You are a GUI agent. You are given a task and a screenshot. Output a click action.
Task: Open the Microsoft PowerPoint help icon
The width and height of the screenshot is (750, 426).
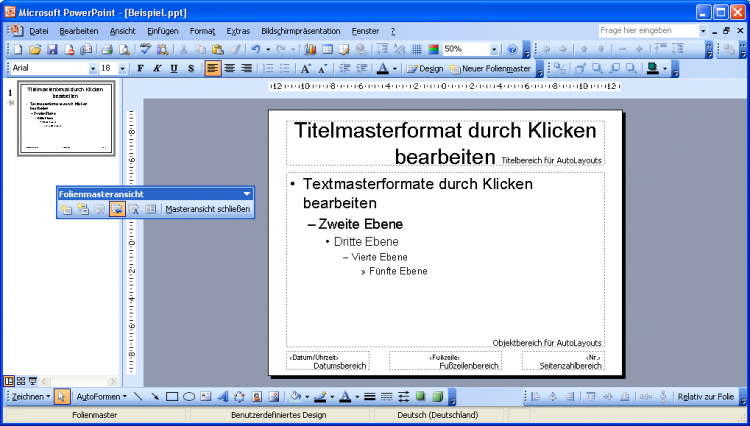pyautogui.click(x=512, y=49)
